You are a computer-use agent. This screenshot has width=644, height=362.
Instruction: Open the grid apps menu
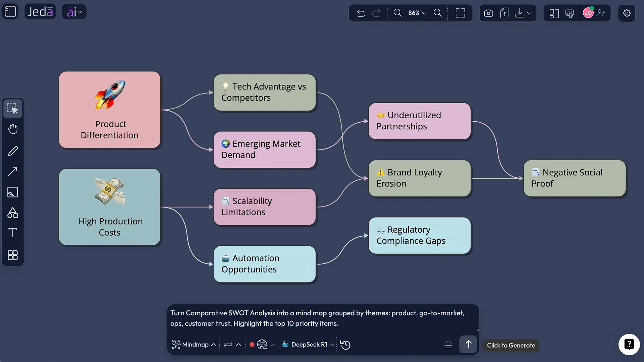click(13, 255)
